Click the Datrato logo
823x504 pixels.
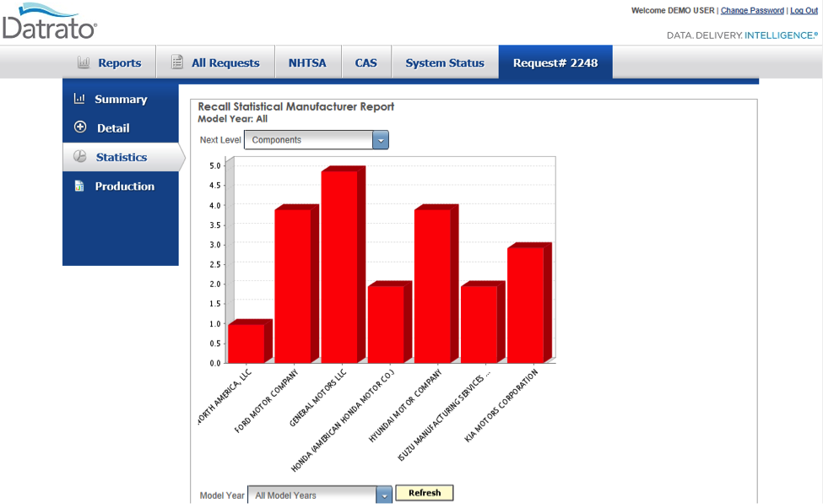click(x=49, y=21)
